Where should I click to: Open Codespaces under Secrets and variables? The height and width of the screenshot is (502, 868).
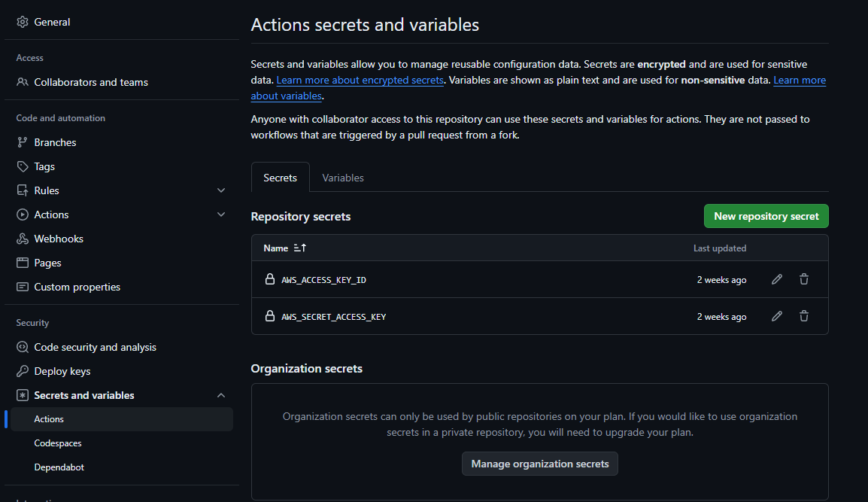point(58,443)
